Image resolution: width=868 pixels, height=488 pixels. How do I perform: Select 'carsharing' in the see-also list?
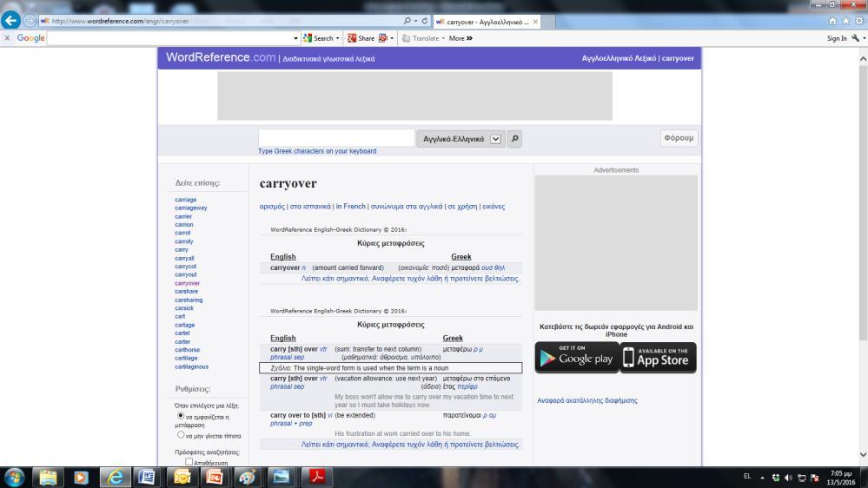[189, 300]
